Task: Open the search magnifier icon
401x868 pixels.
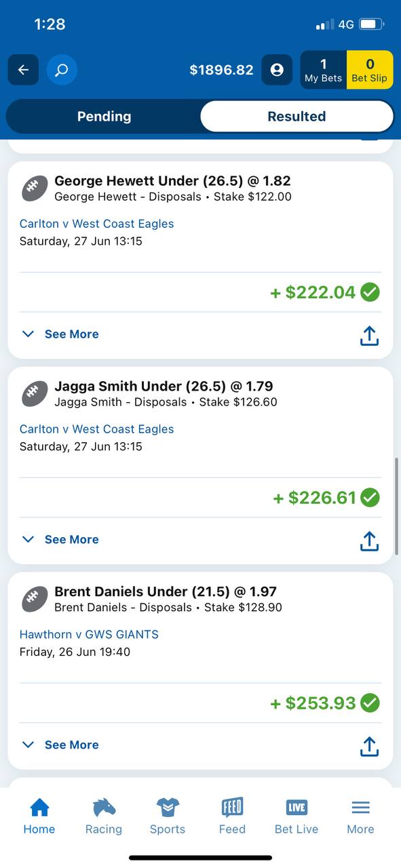Action: pyautogui.click(x=62, y=70)
